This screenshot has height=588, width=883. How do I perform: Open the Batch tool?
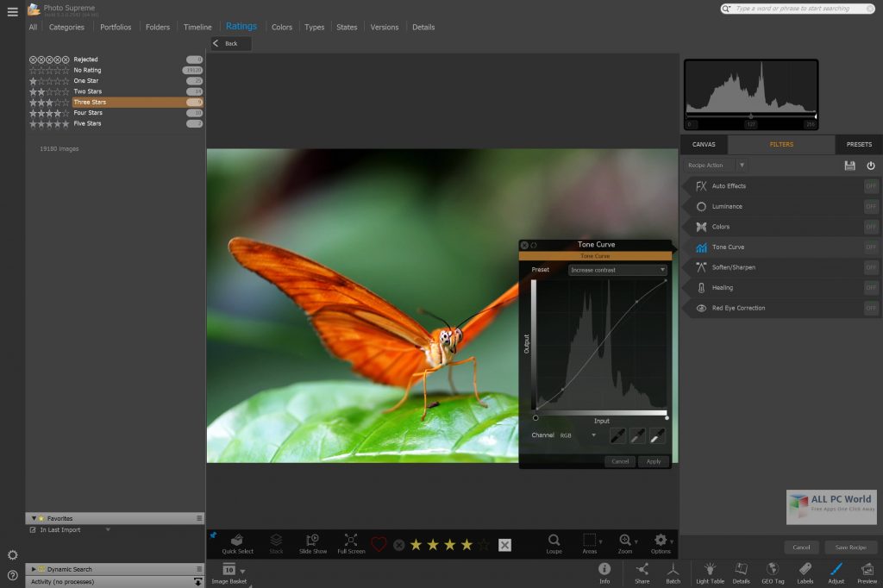pos(673,571)
